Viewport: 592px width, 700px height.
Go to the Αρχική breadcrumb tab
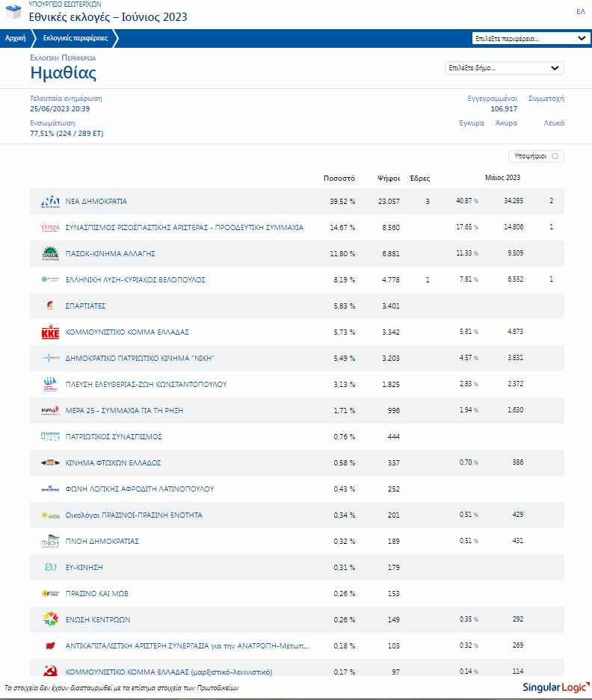(x=15, y=38)
